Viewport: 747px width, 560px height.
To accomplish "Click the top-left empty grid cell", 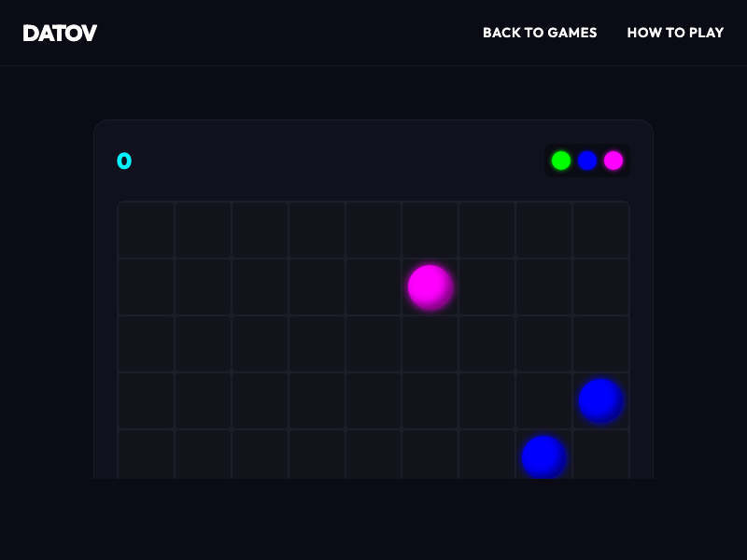I will [x=146, y=230].
